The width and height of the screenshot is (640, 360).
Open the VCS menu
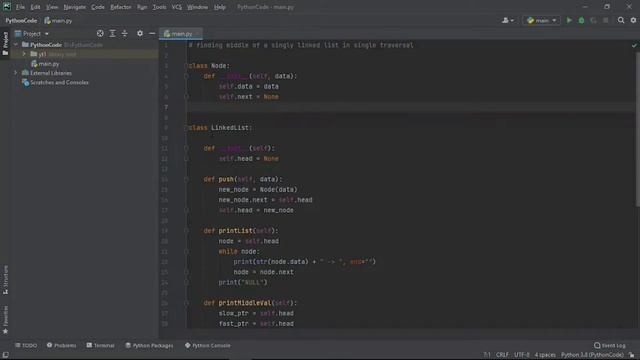pyautogui.click(x=177, y=7)
